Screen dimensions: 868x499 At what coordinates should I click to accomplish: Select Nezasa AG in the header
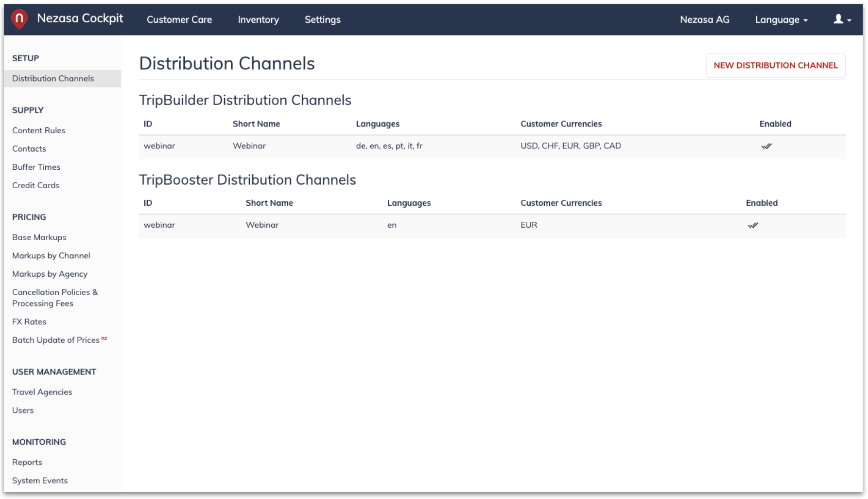pos(704,19)
